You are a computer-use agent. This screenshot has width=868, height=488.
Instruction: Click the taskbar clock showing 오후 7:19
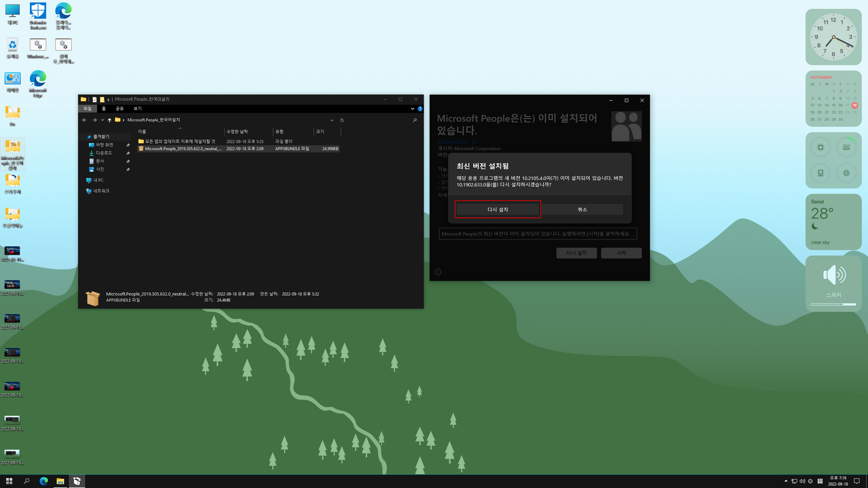(x=838, y=481)
